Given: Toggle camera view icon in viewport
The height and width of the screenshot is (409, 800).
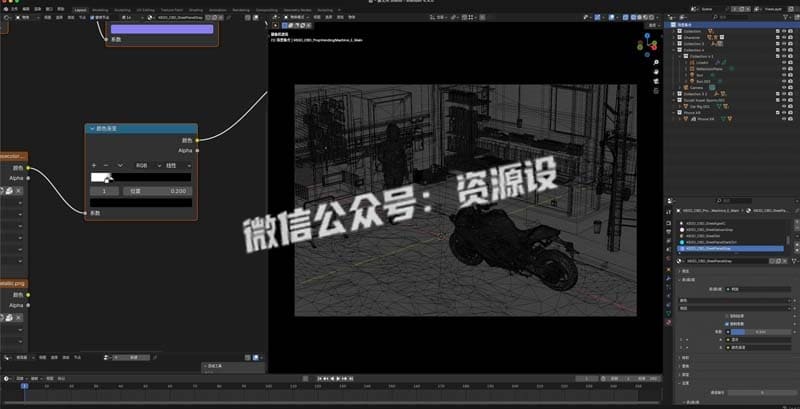Looking at the screenshot, I should pos(656,81).
